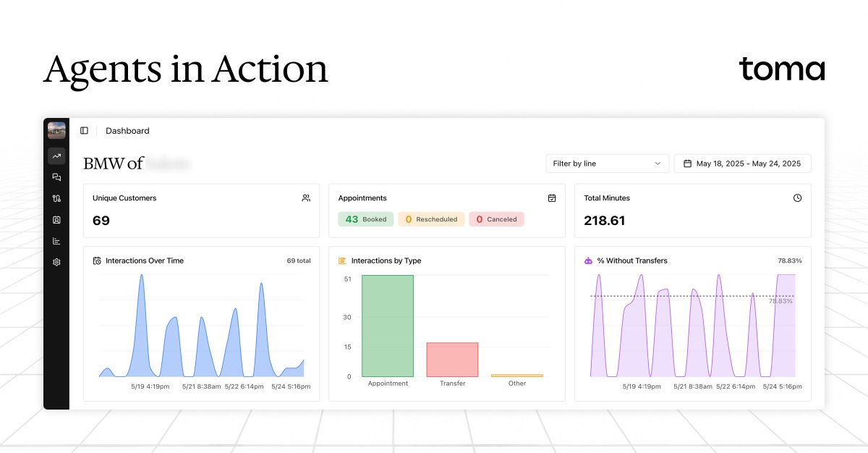Open the conversations chat icon in sidebar

56,177
